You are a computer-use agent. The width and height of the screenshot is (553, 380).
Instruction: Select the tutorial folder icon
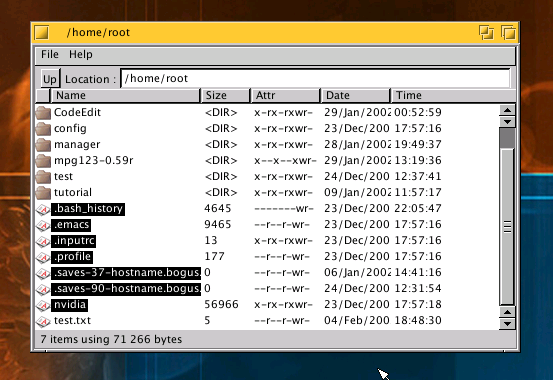click(x=43, y=193)
